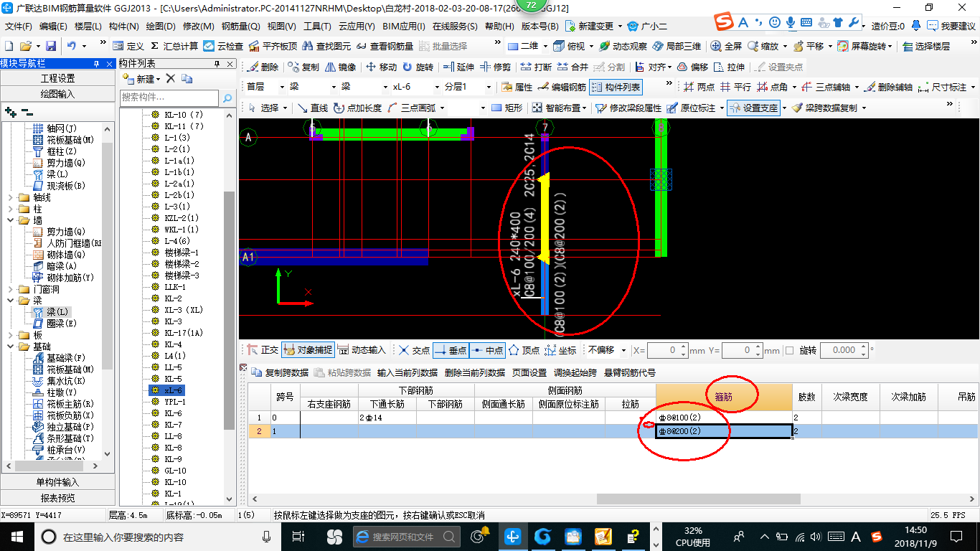
Task: Select 点加长度 drawing tool
Action: [x=357, y=108]
